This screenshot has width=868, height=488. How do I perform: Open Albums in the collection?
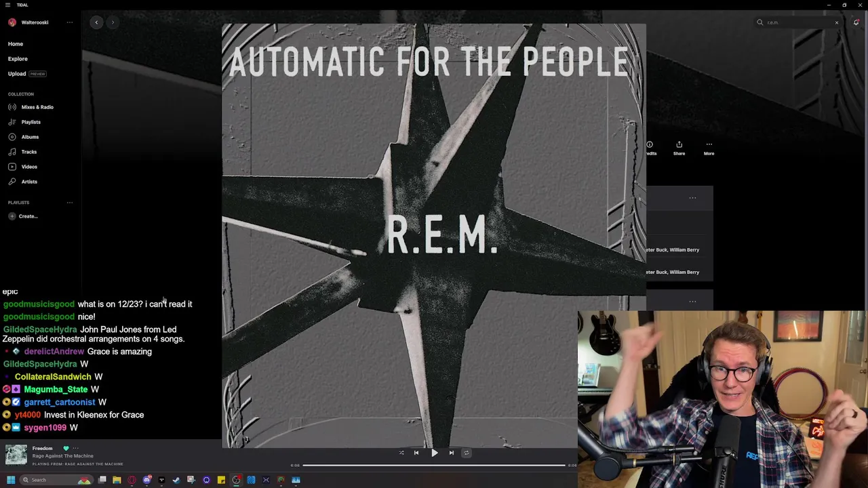pos(24,137)
